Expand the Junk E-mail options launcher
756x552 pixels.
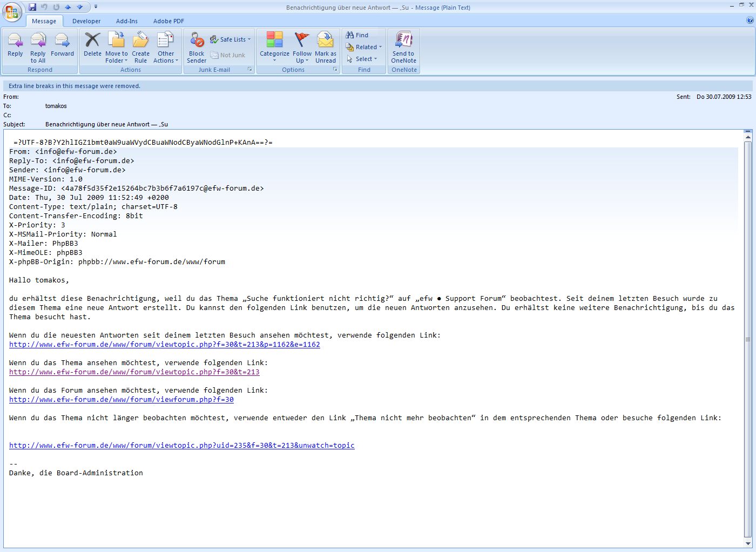pyautogui.click(x=250, y=70)
